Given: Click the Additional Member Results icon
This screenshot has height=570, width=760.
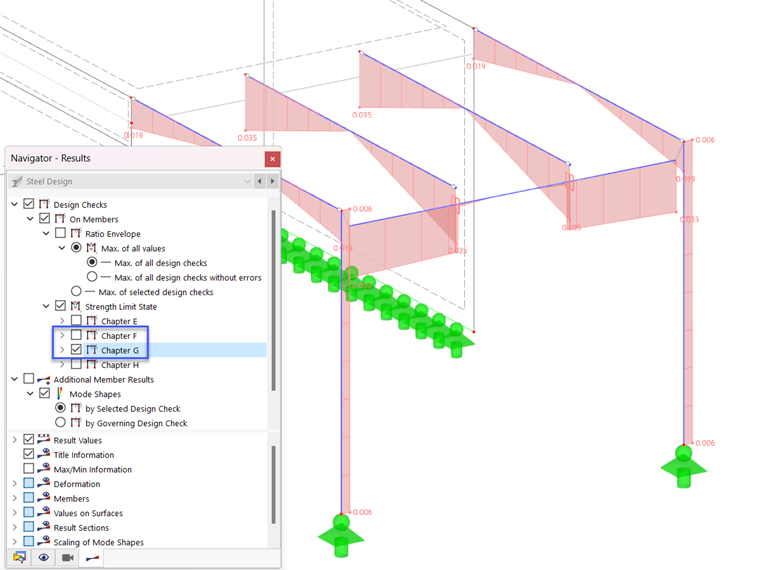Looking at the screenshot, I should 44,379.
